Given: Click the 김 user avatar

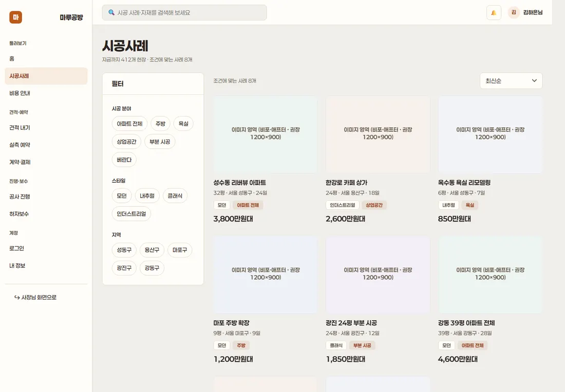Looking at the screenshot, I should 514,13.
